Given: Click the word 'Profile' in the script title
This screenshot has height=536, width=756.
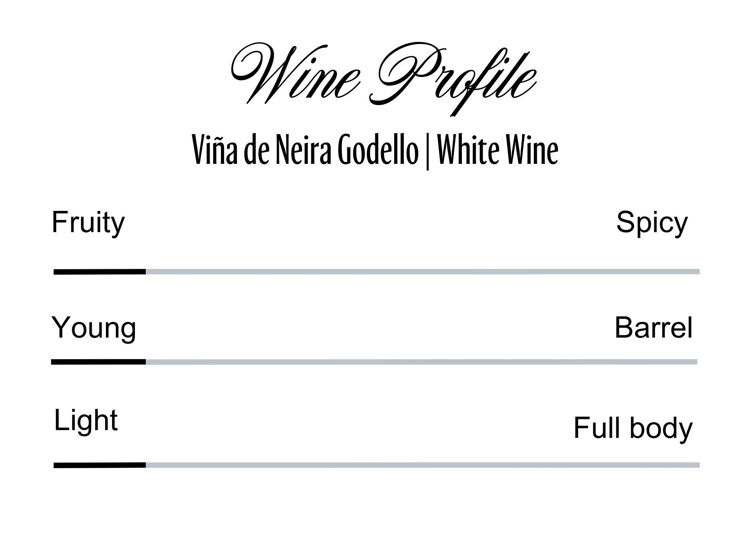Looking at the screenshot, I should click(x=456, y=78).
